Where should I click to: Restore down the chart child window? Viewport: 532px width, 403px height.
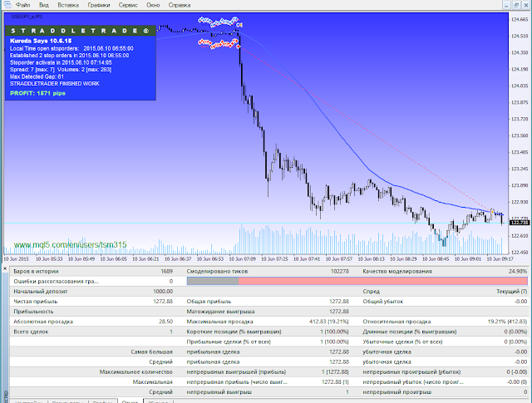(516, 5)
